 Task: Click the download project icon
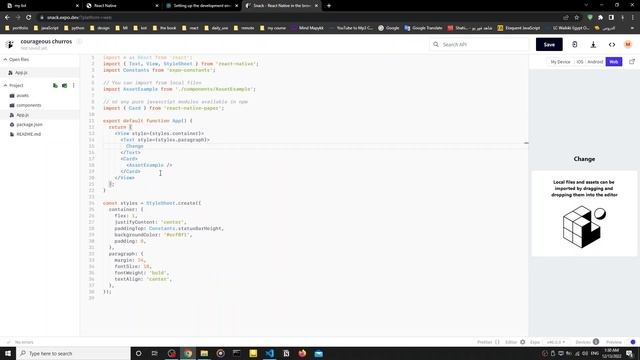[593, 44]
